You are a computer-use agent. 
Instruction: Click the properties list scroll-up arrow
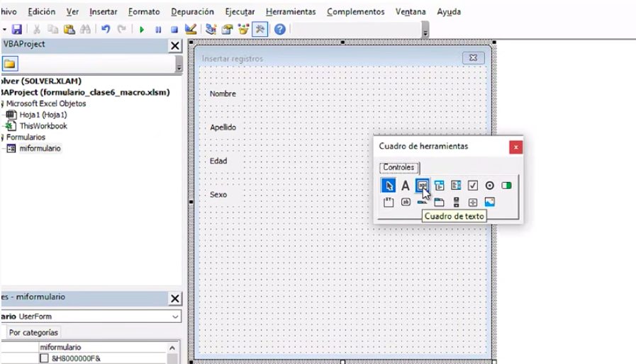(x=172, y=348)
